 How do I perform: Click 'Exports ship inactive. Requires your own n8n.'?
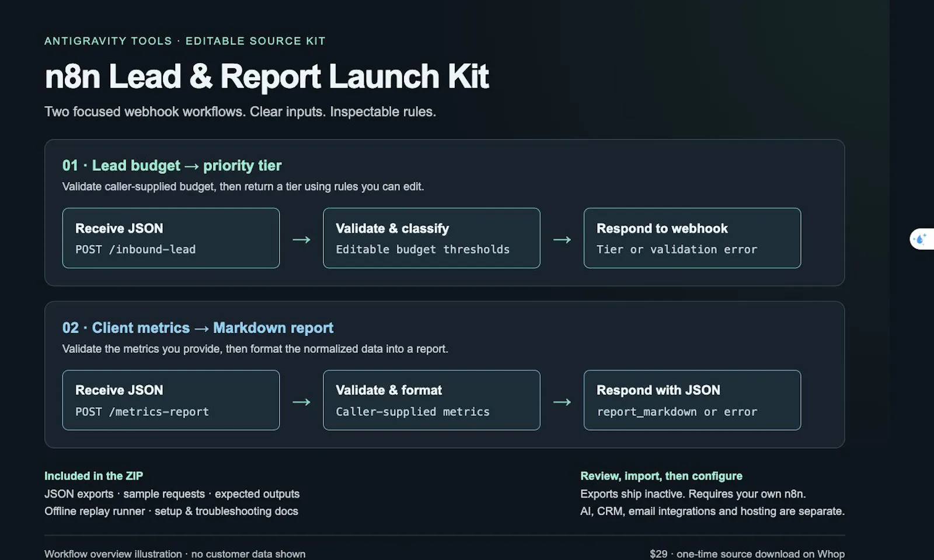point(693,494)
